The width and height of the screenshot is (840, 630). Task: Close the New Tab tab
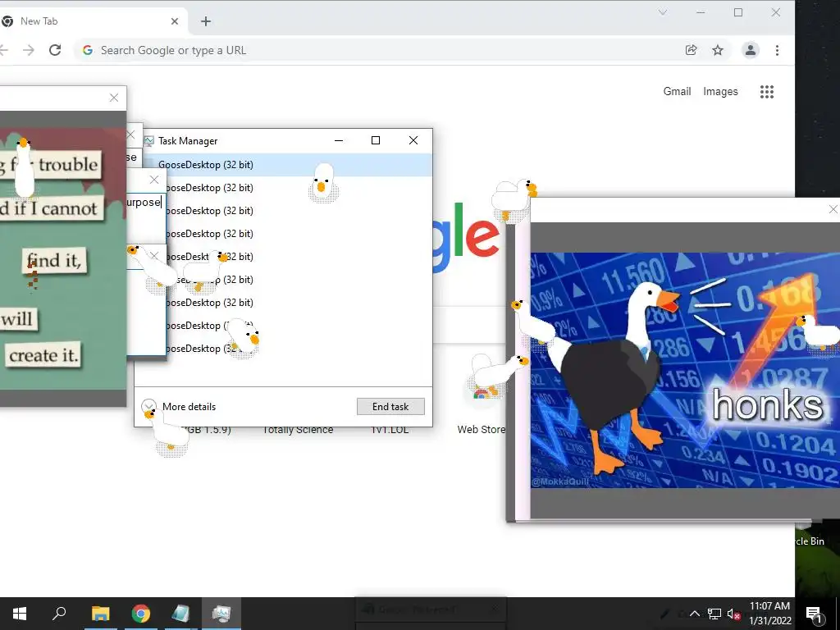tap(175, 21)
